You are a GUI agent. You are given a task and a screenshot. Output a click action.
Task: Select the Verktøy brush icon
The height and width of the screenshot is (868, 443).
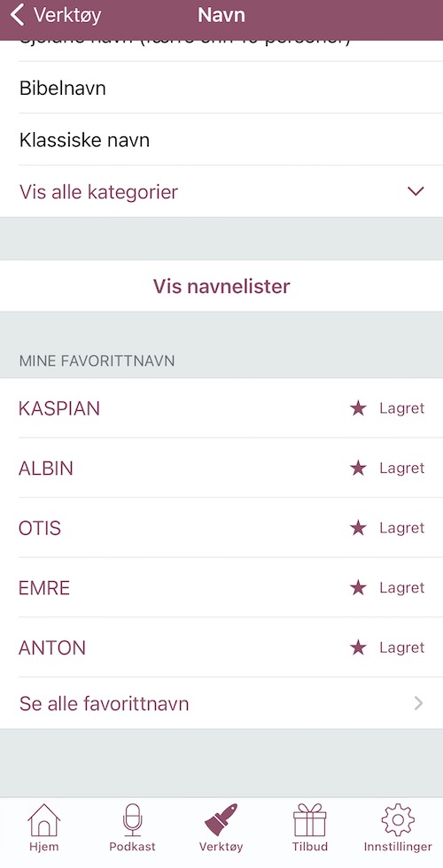pos(221,820)
